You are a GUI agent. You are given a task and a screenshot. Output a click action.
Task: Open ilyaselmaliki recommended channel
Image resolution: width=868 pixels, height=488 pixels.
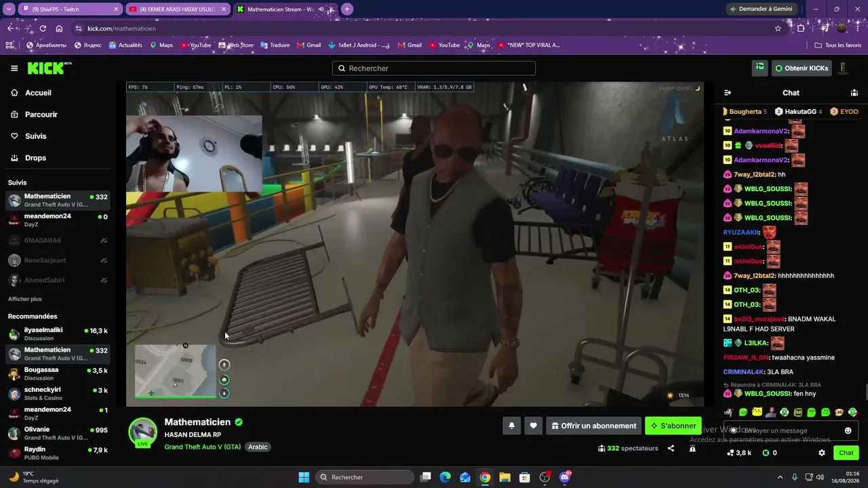pos(57,333)
